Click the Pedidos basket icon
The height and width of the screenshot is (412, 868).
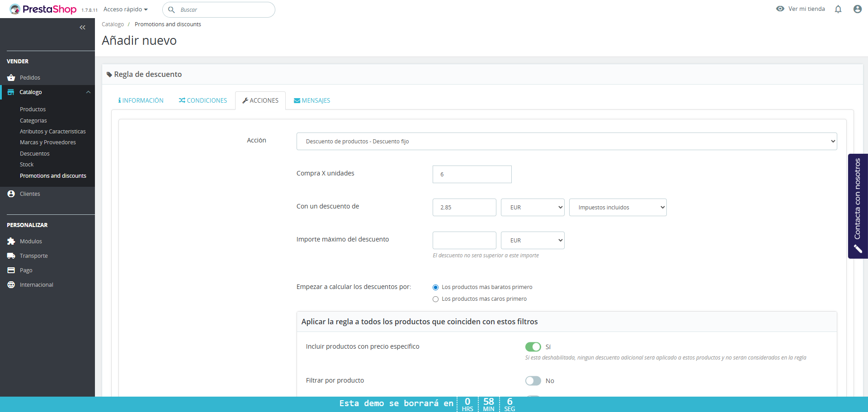coord(11,78)
